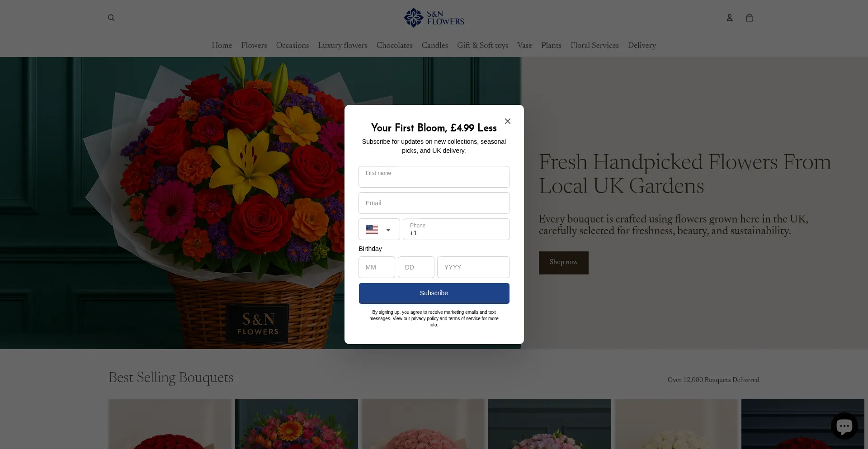Focus the First name field
This screenshot has width=868, height=449.
pyautogui.click(x=434, y=177)
